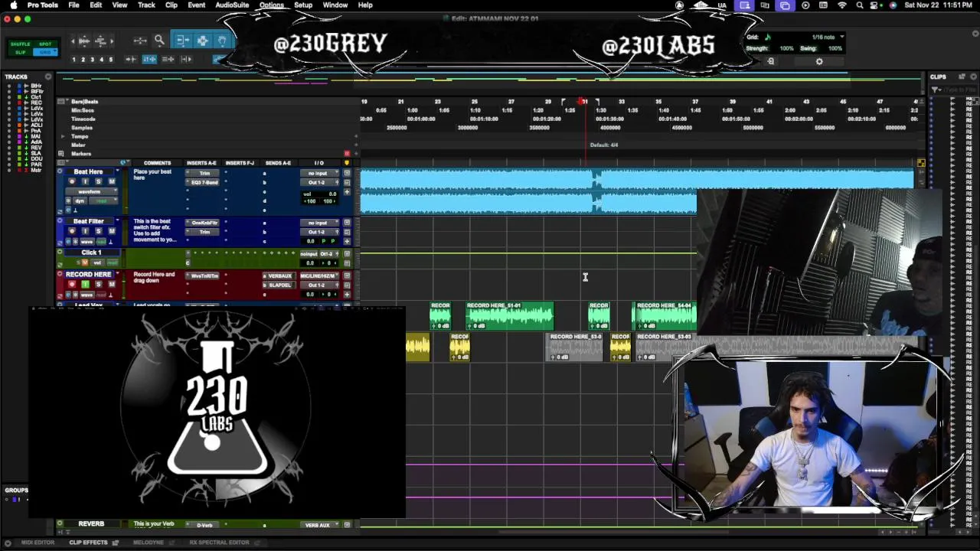Click the audio waveform zoom button
This screenshot has height=551, width=980.
(x=84, y=41)
